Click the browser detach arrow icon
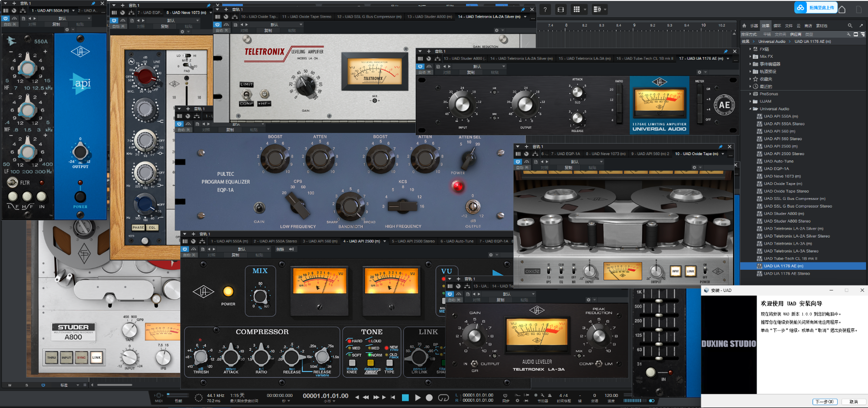 861,26
